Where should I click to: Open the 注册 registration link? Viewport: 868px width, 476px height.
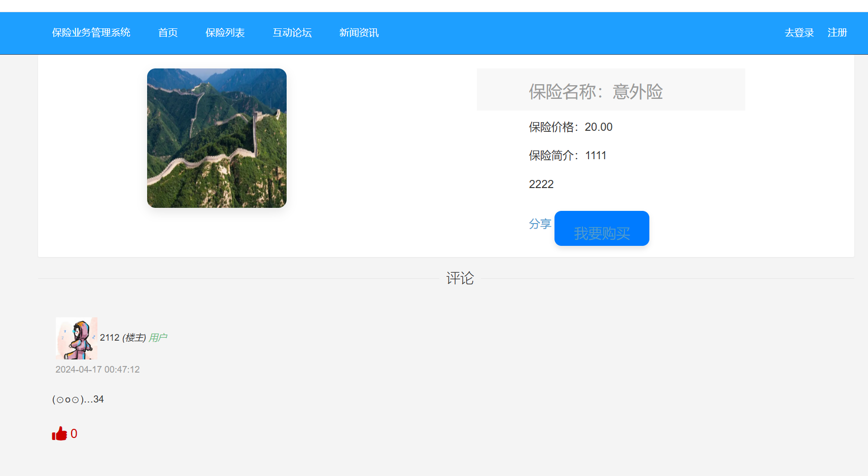(837, 33)
